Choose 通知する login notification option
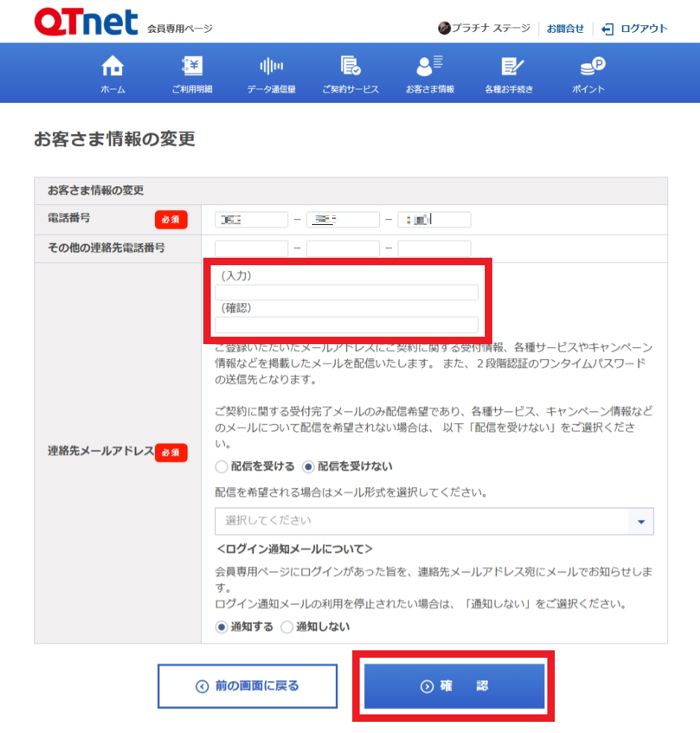Viewport: 700px width, 733px height. (x=221, y=627)
